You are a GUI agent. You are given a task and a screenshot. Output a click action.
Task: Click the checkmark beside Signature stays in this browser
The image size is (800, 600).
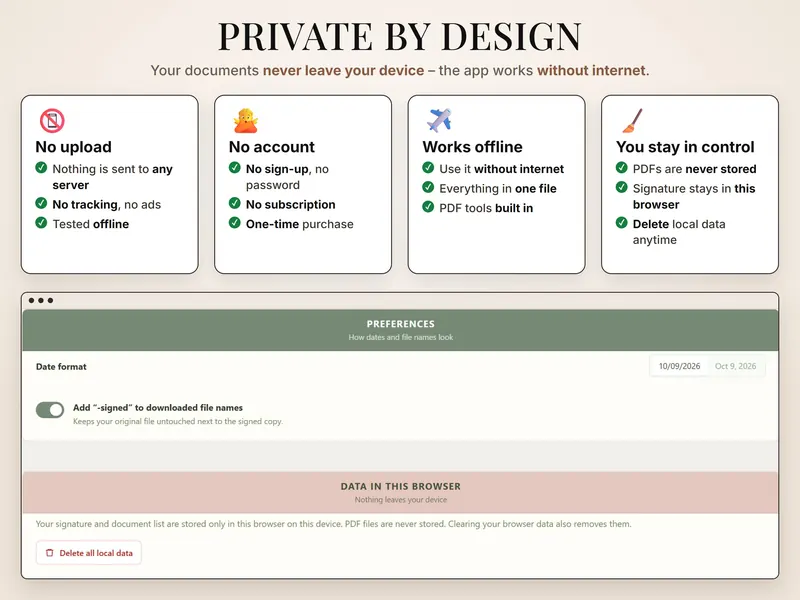621,187
